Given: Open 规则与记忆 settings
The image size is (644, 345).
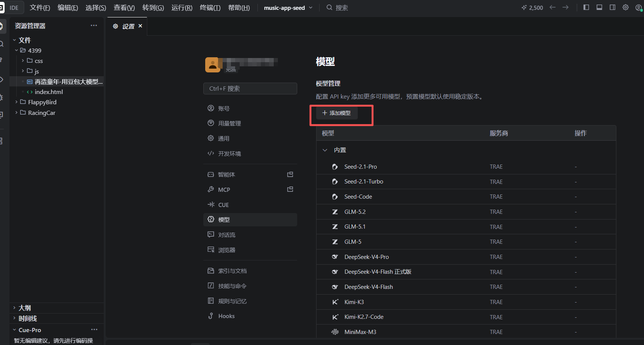Looking at the screenshot, I should [250, 301].
